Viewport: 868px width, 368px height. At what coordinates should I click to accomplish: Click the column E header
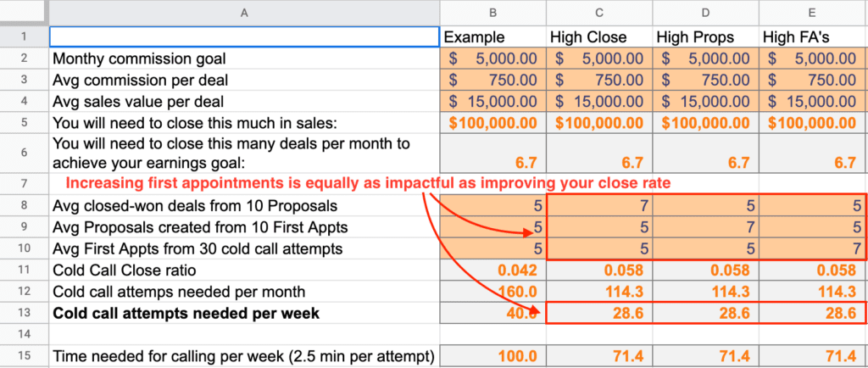pos(812,12)
